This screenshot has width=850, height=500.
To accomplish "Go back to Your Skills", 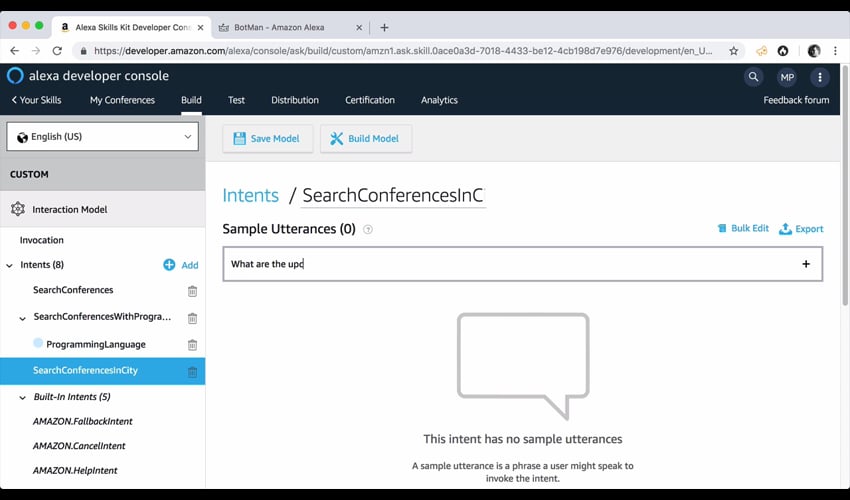I will pyautogui.click(x=36, y=100).
